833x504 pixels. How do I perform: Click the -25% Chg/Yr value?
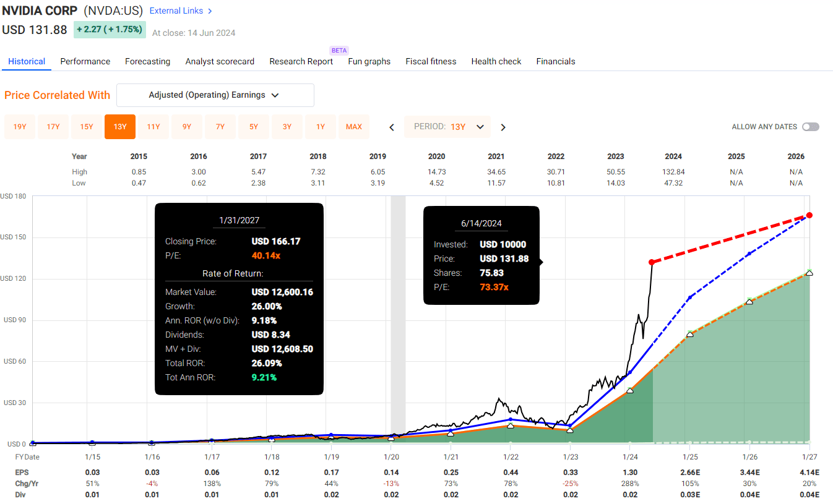coord(570,484)
